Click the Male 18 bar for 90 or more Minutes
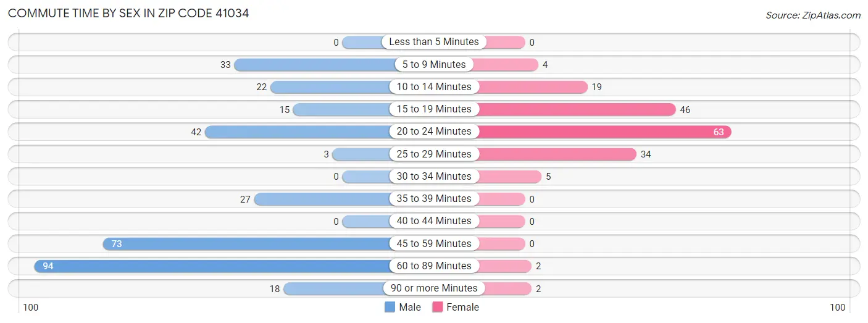The image size is (868, 323). click(x=336, y=288)
